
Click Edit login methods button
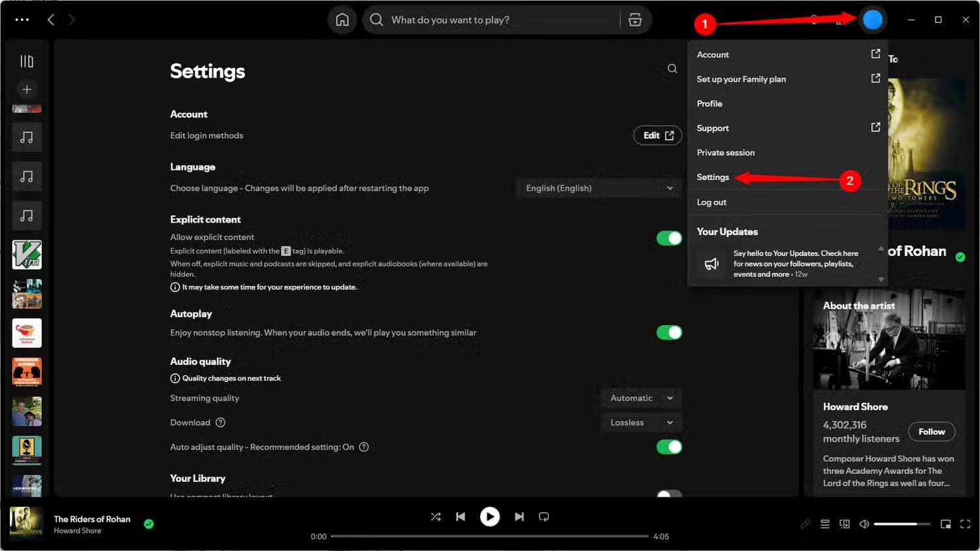point(658,135)
